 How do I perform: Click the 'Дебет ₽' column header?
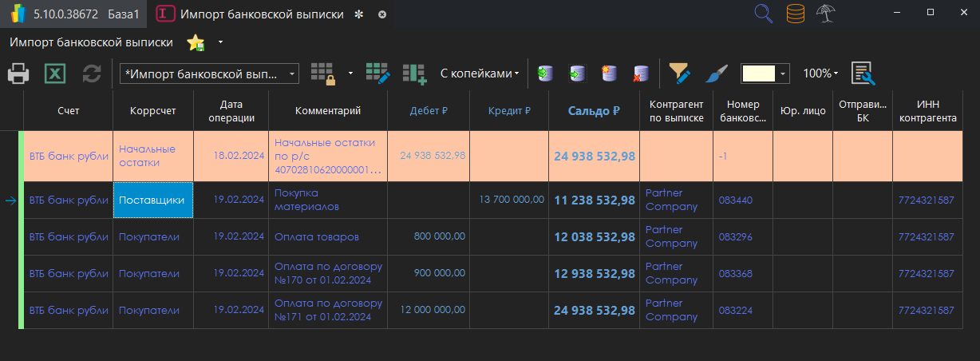429,111
